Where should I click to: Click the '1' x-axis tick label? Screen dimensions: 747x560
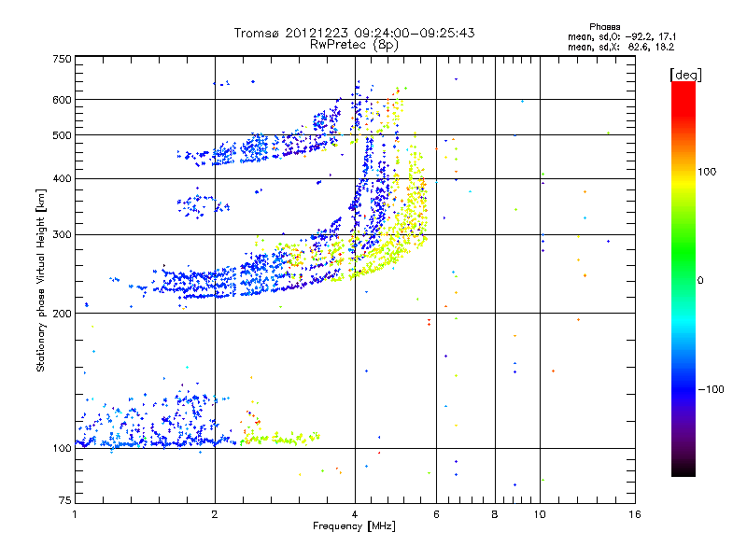(75, 514)
